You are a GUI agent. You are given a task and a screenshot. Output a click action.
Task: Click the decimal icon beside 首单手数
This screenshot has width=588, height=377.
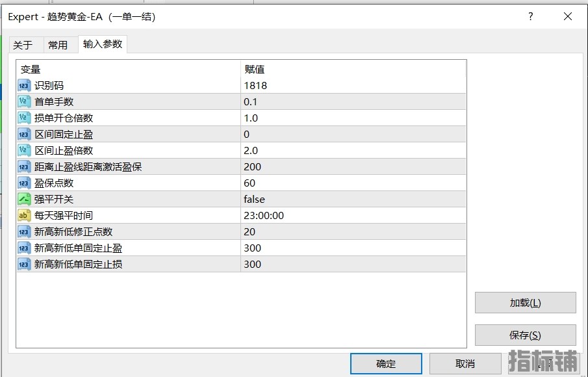24,101
